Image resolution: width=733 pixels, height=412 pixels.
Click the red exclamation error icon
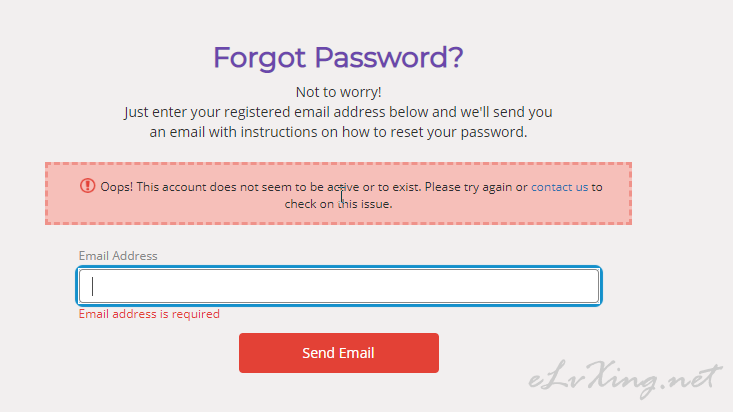pos(87,186)
